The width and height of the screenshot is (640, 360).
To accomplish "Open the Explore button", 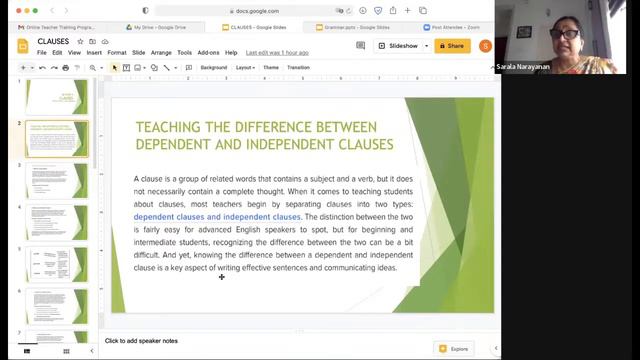I will (453, 349).
